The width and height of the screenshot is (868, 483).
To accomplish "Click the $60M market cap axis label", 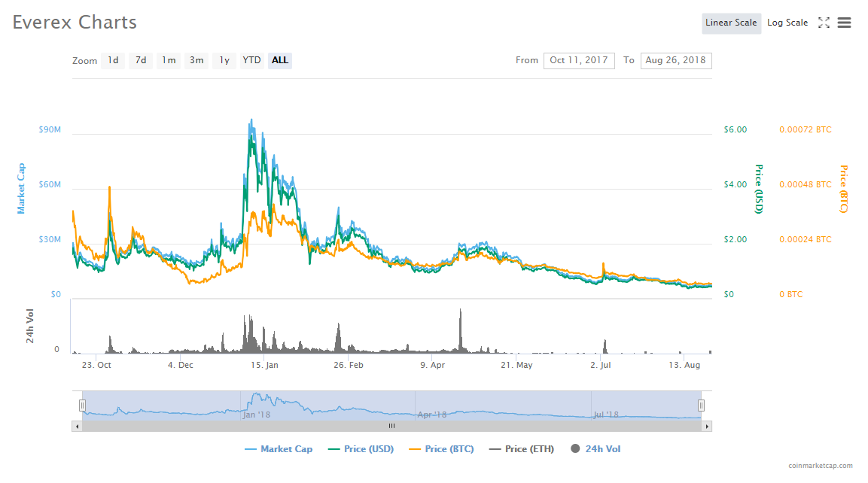I will [50, 184].
